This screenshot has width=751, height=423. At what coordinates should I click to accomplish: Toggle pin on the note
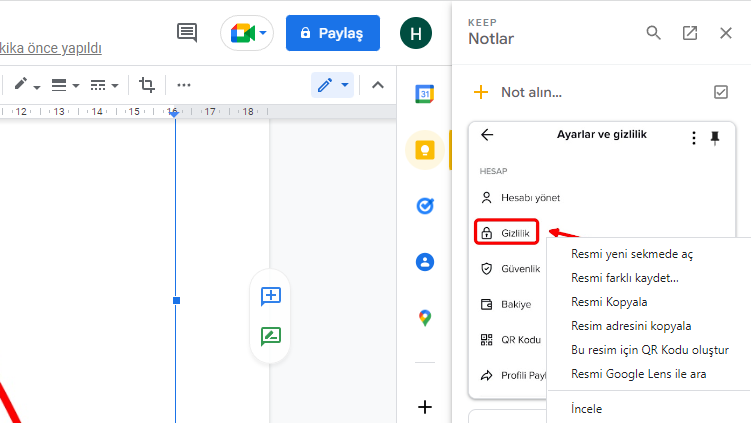click(715, 138)
